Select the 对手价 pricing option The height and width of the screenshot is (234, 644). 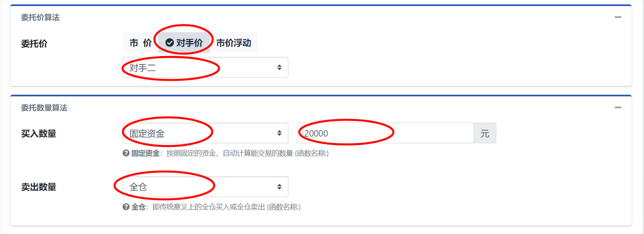point(184,43)
